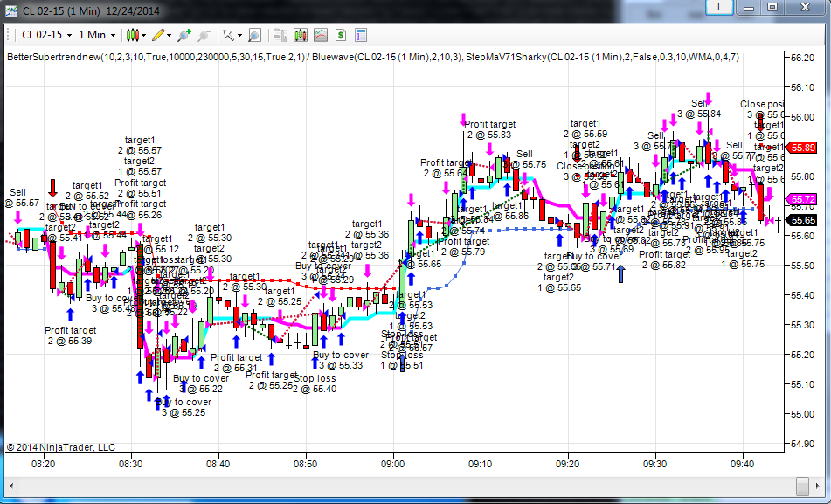Click the 'Sell 3 @ 55.84' label

tap(699, 108)
